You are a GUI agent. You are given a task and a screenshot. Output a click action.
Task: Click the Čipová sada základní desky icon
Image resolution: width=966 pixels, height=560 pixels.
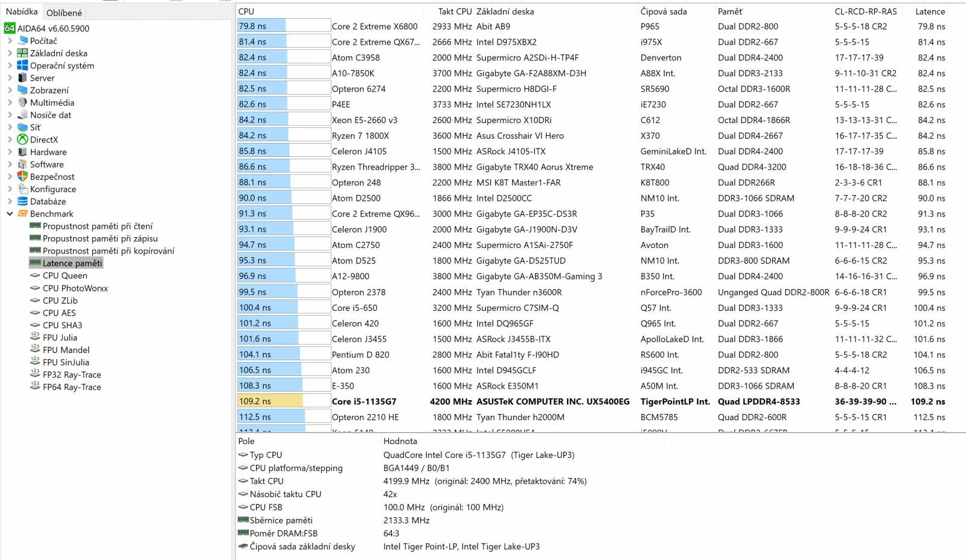pos(243,546)
